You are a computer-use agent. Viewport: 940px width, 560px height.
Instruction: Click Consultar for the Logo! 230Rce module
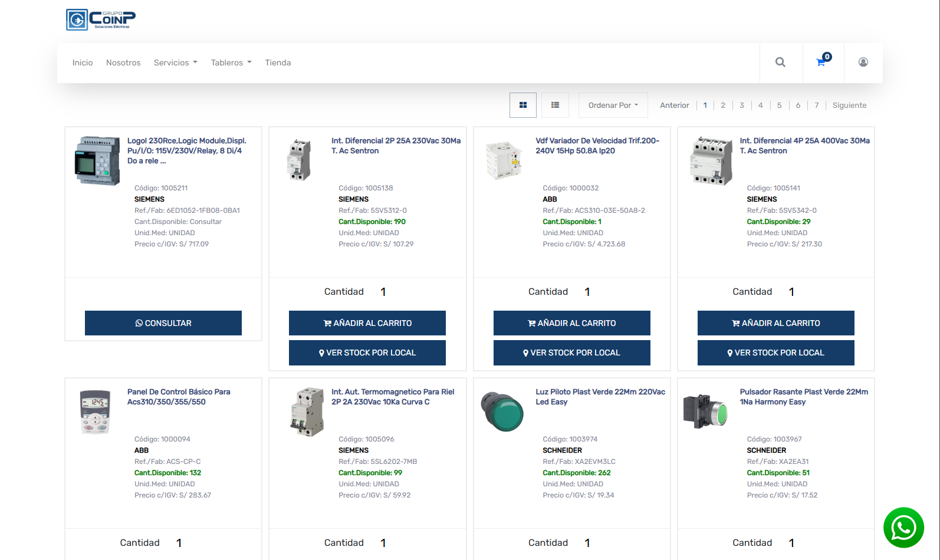[x=163, y=323]
